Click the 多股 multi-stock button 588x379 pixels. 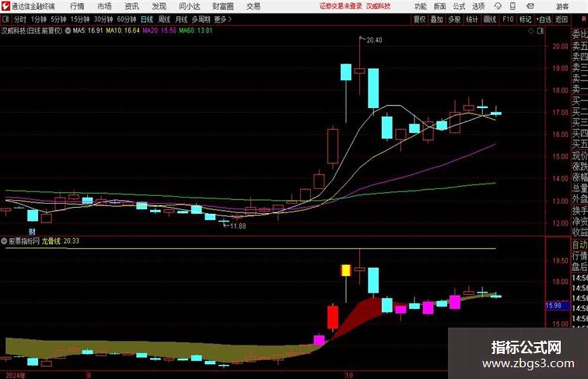point(454,19)
